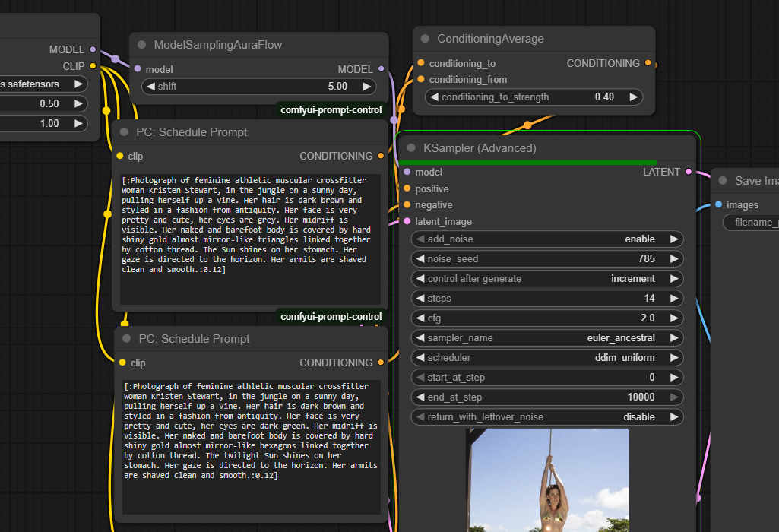Click the shift decrease arrow in ModelSamplingAuraFlow
The width and height of the screenshot is (779, 532).
[151, 87]
